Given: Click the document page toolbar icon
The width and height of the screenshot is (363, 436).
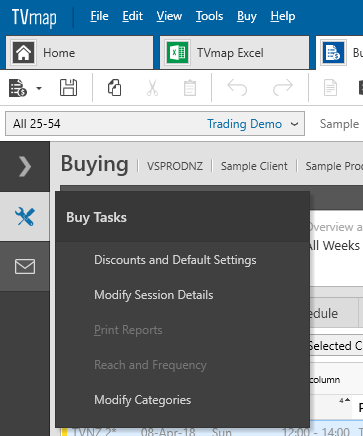Looking at the screenshot, I should (330, 88).
